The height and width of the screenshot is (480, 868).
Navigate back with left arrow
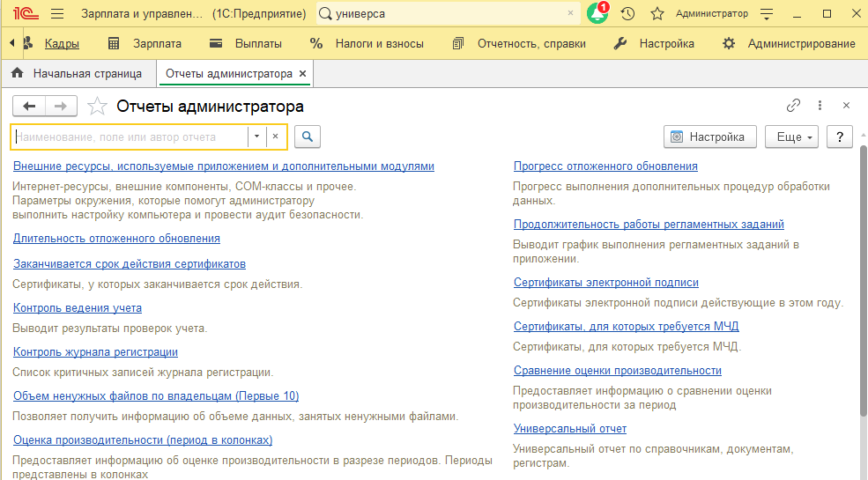point(30,107)
